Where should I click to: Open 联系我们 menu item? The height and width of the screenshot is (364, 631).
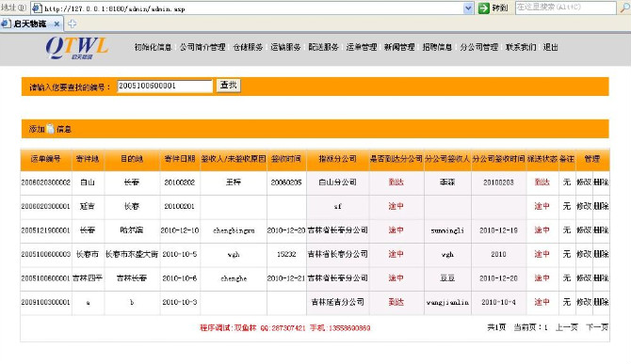[521, 47]
